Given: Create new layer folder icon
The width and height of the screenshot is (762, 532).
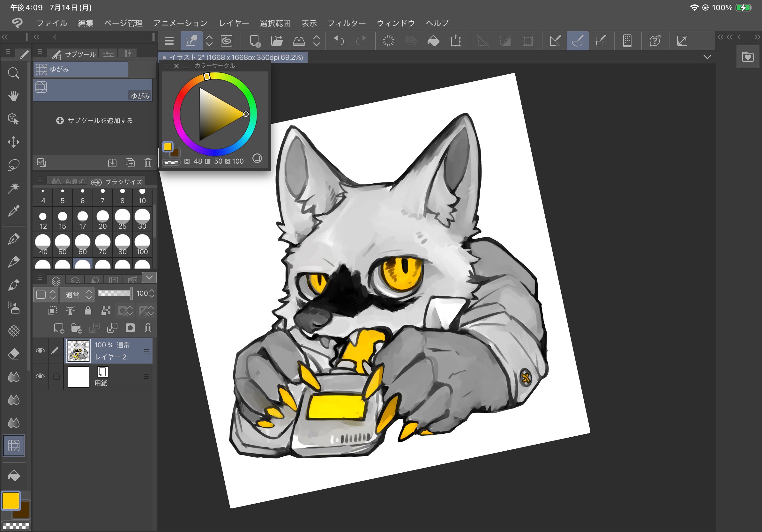Looking at the screenshot, I should 77,329.
